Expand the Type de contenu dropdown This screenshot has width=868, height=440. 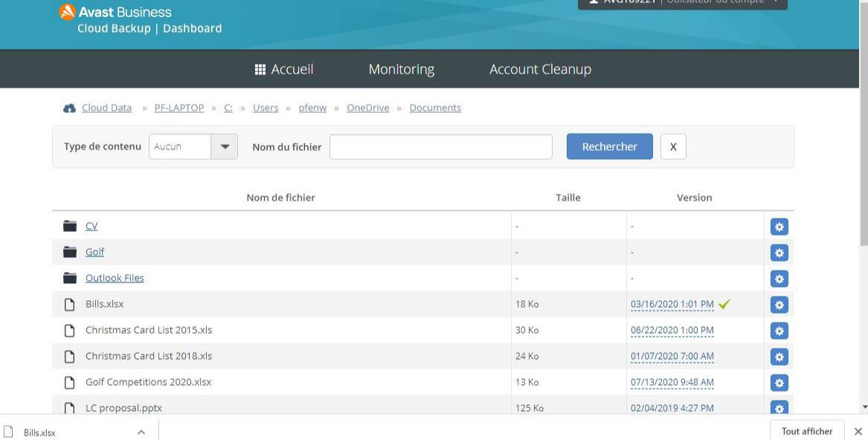(x=224, y=147)
